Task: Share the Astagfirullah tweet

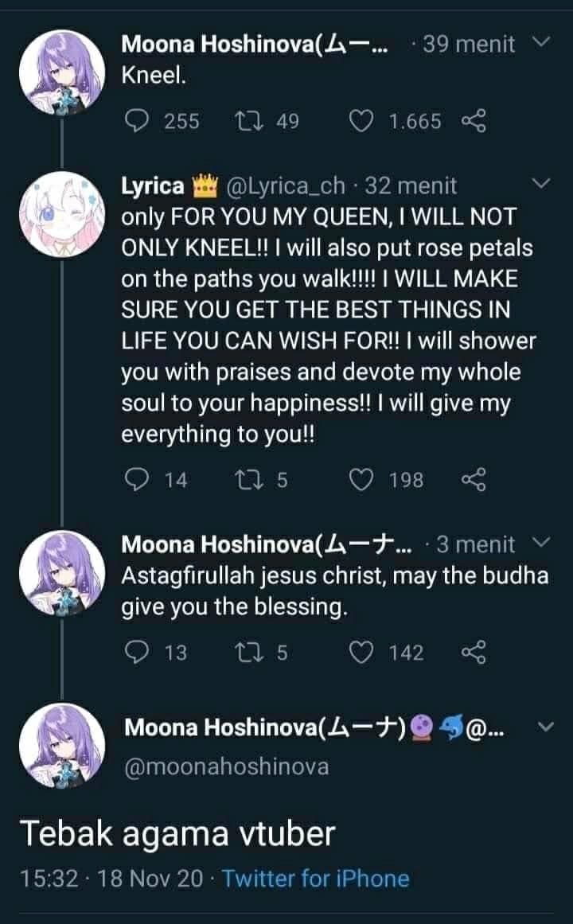Action: tap(473, 653)
